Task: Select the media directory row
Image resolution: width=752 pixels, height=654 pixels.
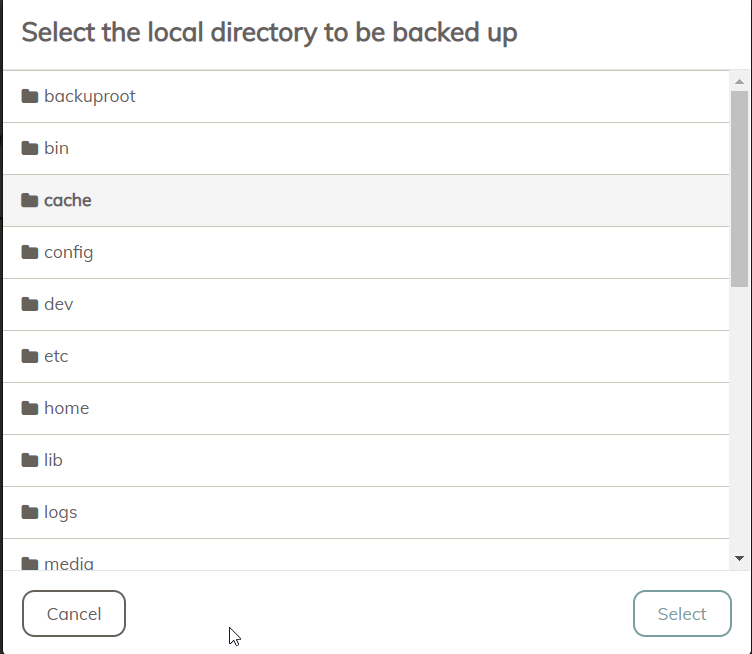Action: pyautogui.click(x=366, y=555)
